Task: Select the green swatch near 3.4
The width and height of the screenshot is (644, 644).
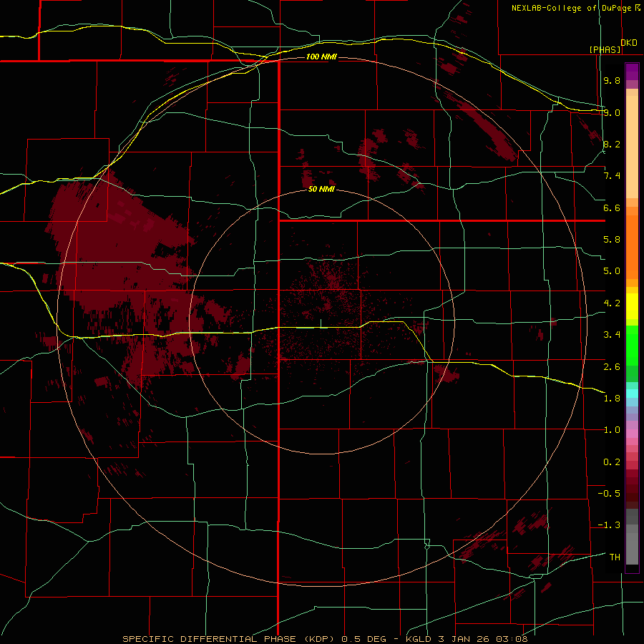Action: point(632,345)
